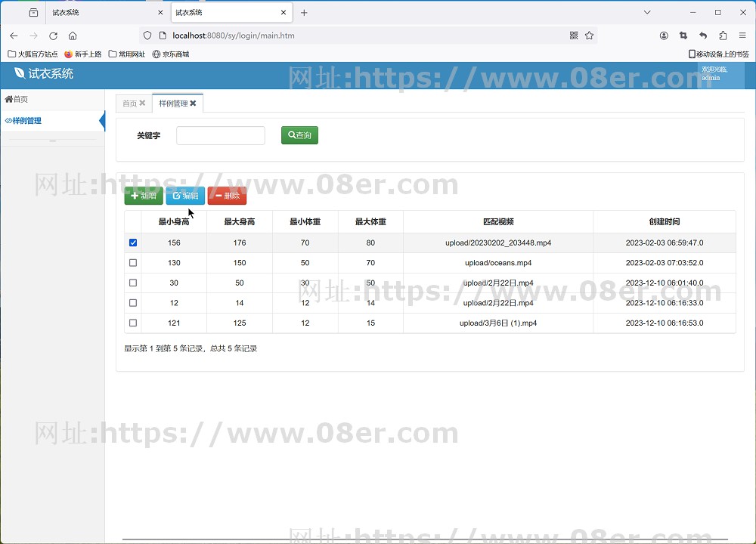Click the records summary text 总共 5 条记录
Image resolution: width=756 pixels, height=544 pixels.
click(234, 348)
